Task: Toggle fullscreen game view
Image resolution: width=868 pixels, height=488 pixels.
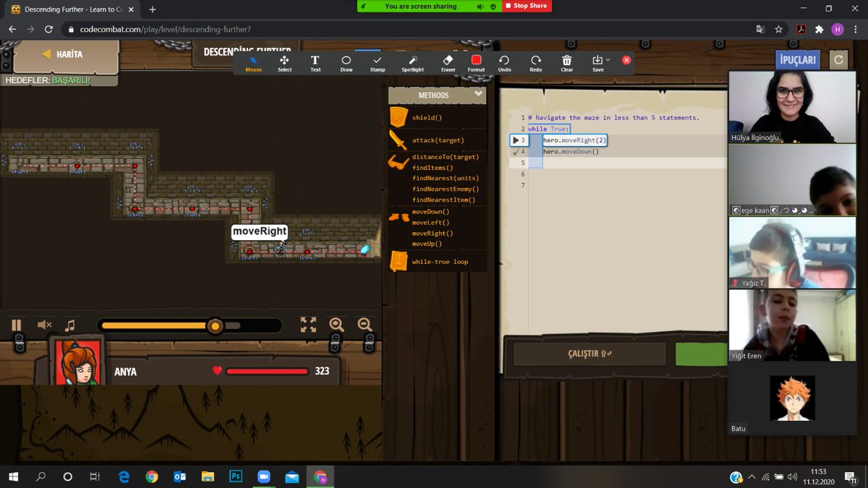Action: 308,325
